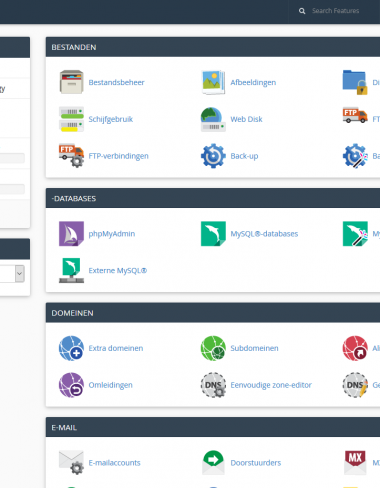Collapse the BESTANDEN section header
The height and width of the screenshot is (488, 380).
point(213,47)
